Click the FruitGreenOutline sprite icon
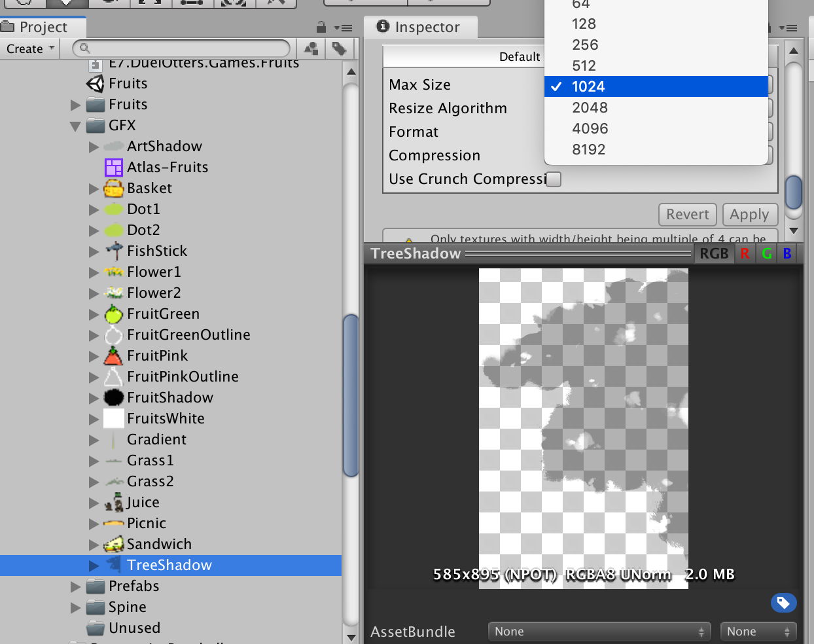The width and height of the screenshot is (814, 644). [114, 335]
